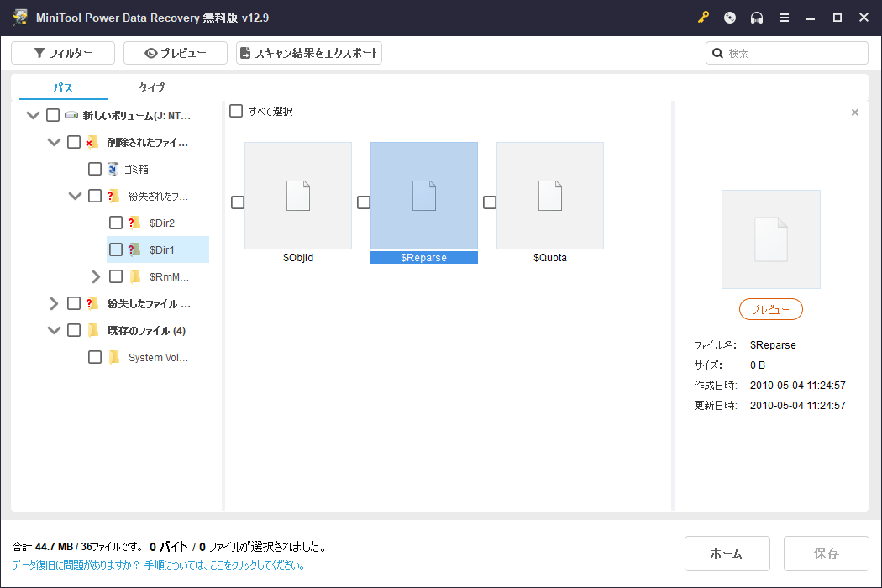Collapse the 既存のファイル (4) node
882x588 pixels.
(x=54, y=330)
